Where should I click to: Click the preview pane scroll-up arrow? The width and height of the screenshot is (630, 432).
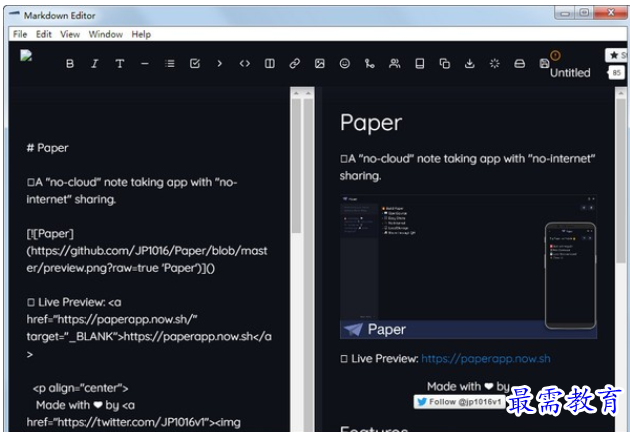click(621, 93)
